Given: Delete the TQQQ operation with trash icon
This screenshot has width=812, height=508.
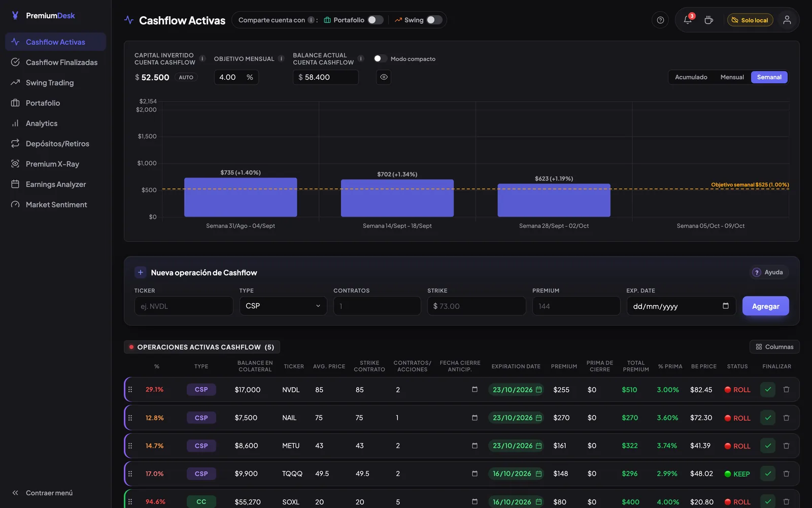Looking at the screenshot, I should [786, 473].
